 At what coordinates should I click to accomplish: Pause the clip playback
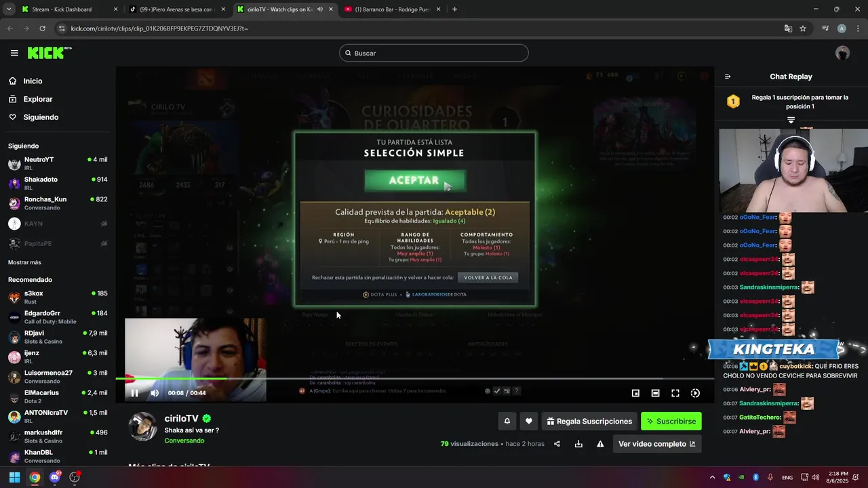pyautogui.click(x=134, y=393)
